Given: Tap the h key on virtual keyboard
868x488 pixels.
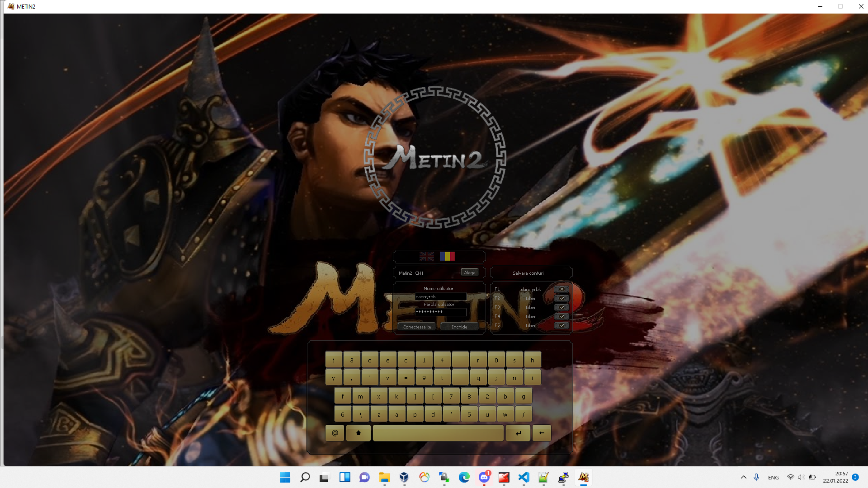Looking at the screenshot, I should point(533,360).
